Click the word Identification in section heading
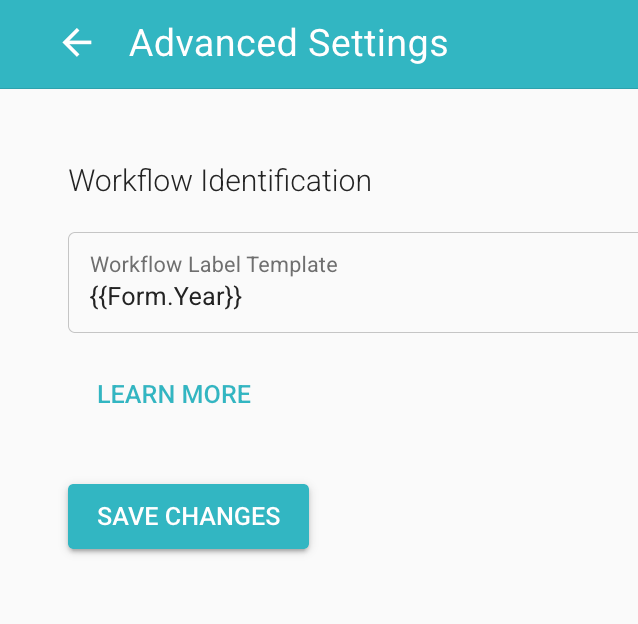The image size is (638, 624). [x=286, y=181]
